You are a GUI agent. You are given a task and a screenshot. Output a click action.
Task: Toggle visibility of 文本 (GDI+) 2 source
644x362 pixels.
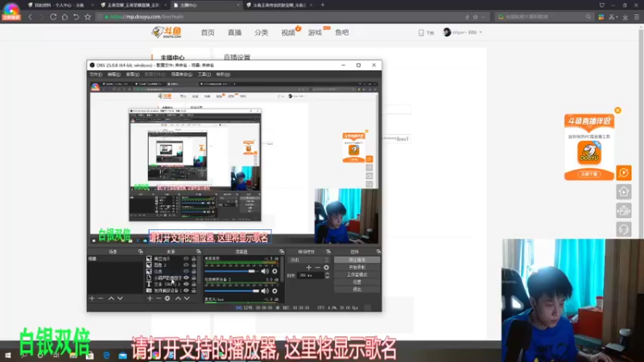coord(186,284)
